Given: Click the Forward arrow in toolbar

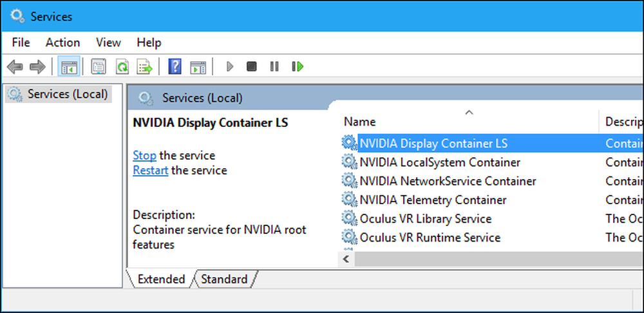Looking at the screenshot, I should point(37,66).
